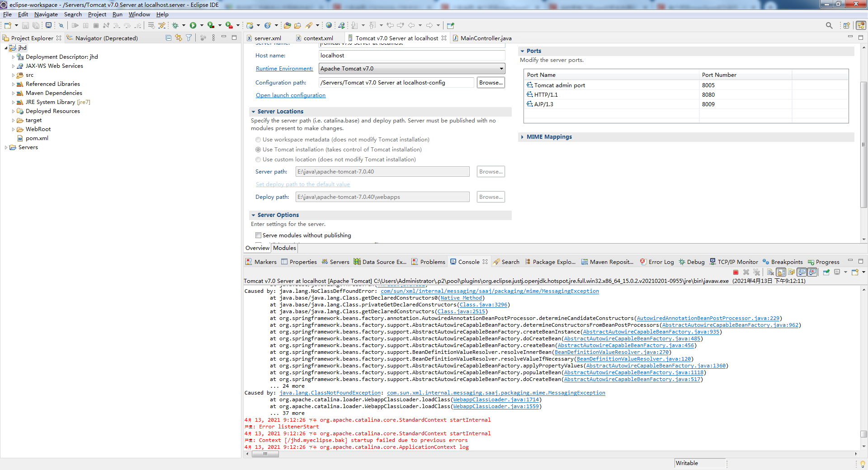The height and width of the screenshot is (470, 868).
Task: Open Runtime Environment combo box
Action: coord(412,69)
